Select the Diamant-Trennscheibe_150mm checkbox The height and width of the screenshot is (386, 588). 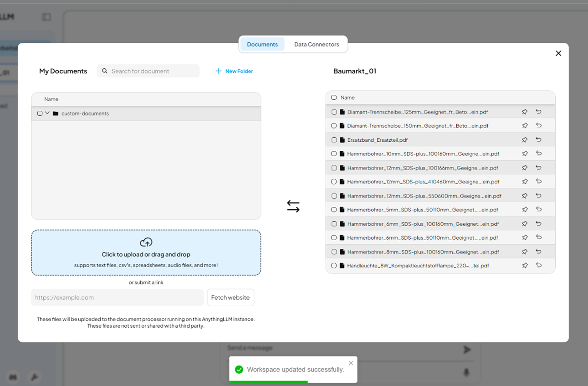pyautogui.click(x=334, y=125)
